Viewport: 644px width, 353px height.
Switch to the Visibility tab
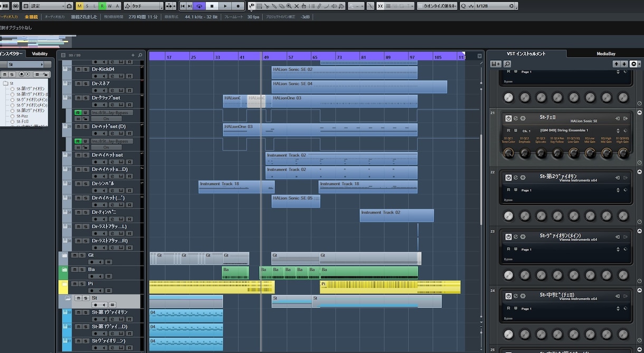(x=40, y=53)
